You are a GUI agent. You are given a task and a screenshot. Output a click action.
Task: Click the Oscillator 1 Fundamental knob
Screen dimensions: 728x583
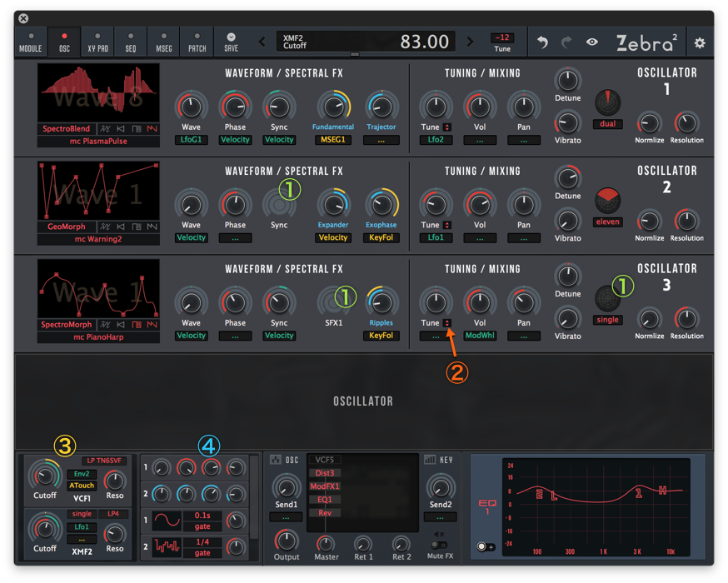tap(333, 107)
